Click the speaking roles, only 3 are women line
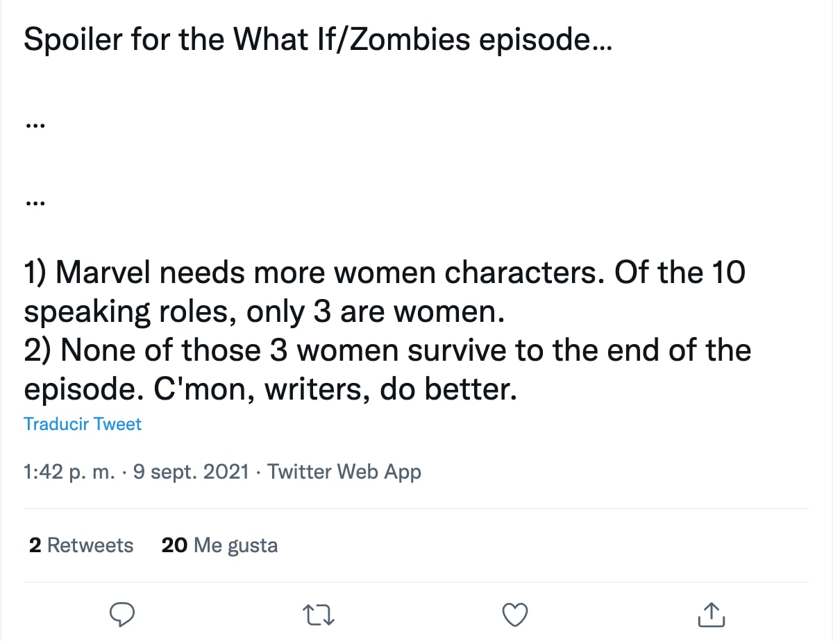 263,312
